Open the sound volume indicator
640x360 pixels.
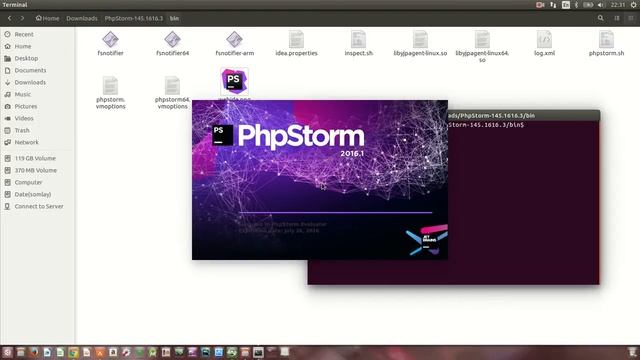601,5
